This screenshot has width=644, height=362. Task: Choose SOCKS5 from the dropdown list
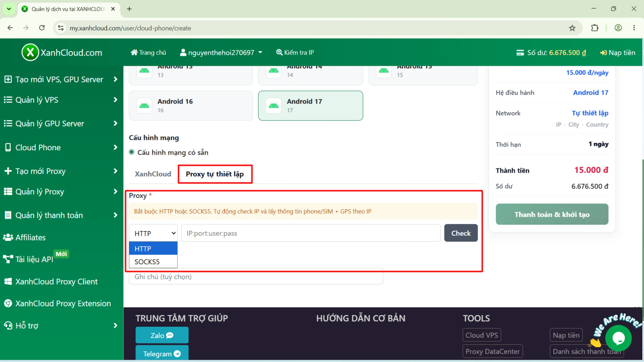pos(153,261)
